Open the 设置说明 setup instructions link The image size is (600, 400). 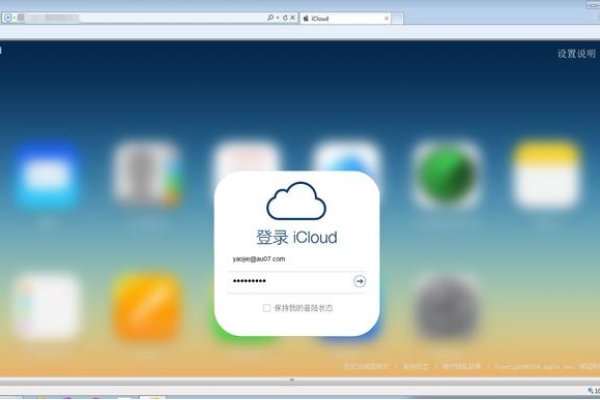click(576, 54)
